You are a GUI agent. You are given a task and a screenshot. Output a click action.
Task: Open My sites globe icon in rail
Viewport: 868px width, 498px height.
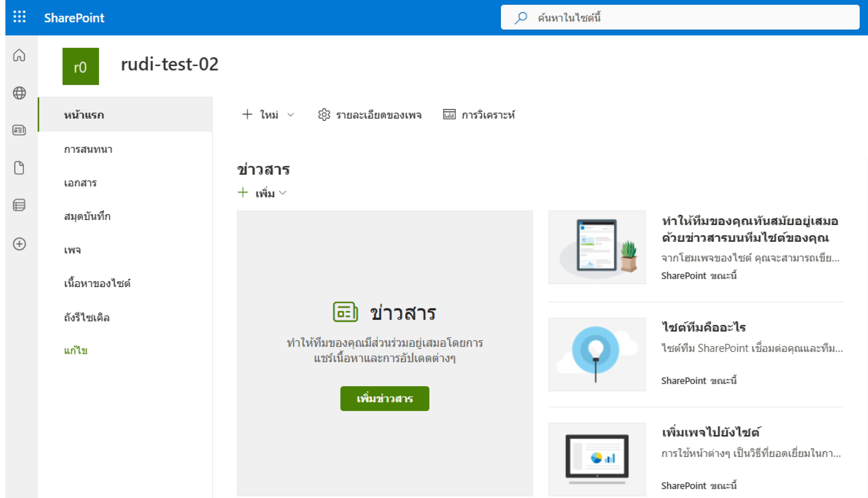pos(19,93)
